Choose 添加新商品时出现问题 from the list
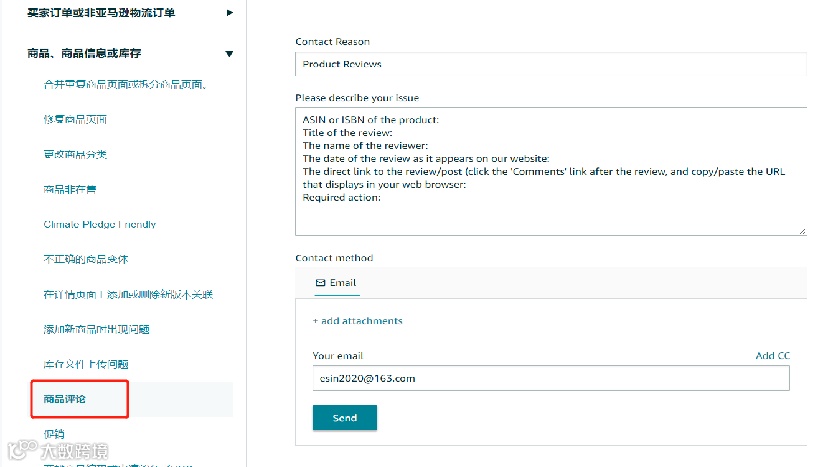This screenshot has width=823, height=467. [96, 329]
